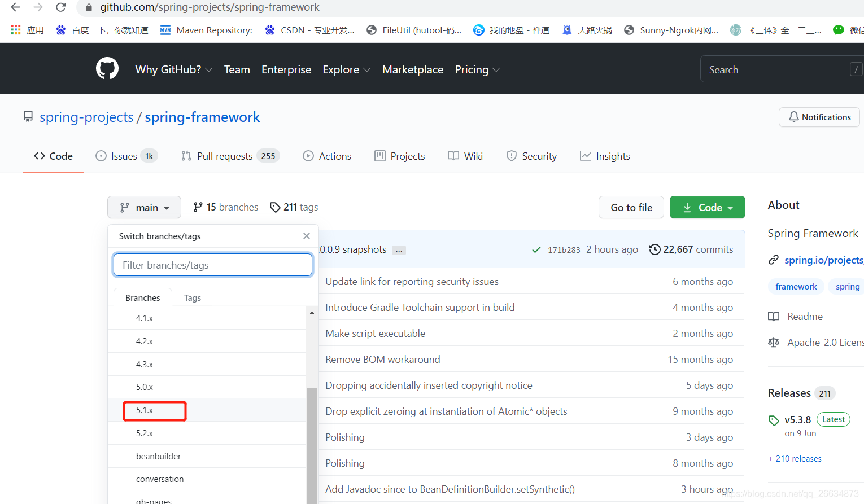Screen dimensions: 864x504
Task: Open the Baidu bookmark
Action: (x=102, y=30)
